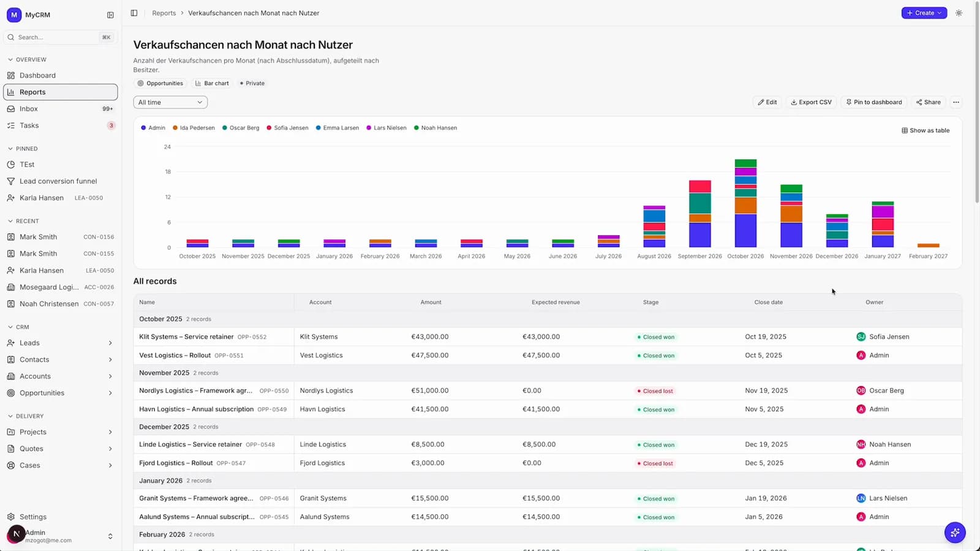Toggle Emma Larsen series in legend

click(337, 128)
